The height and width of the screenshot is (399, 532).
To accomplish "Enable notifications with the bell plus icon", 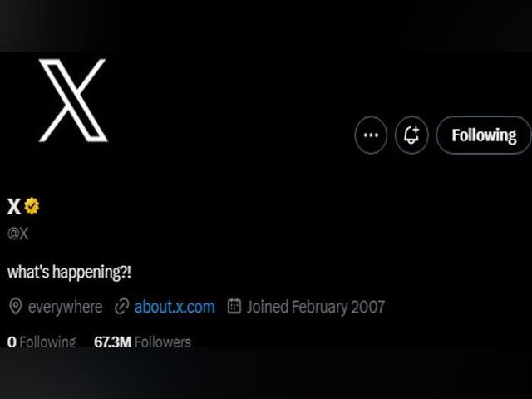I will (411, 135).
